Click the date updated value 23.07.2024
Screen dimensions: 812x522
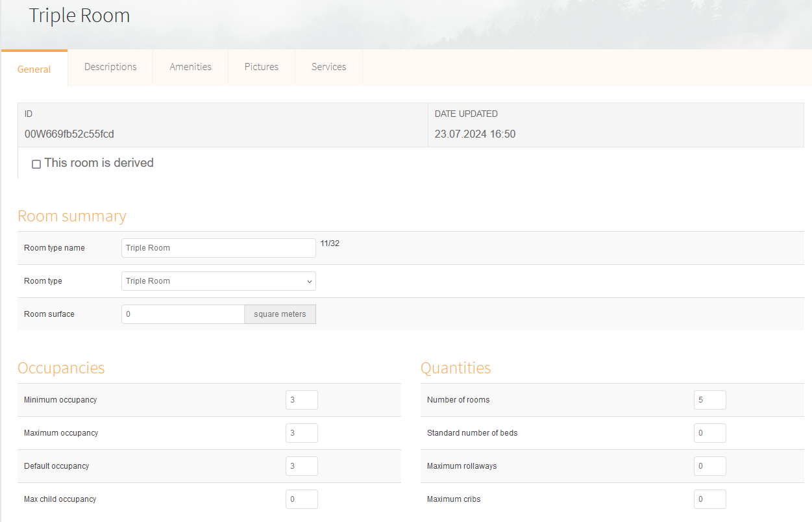pos(475,134)
